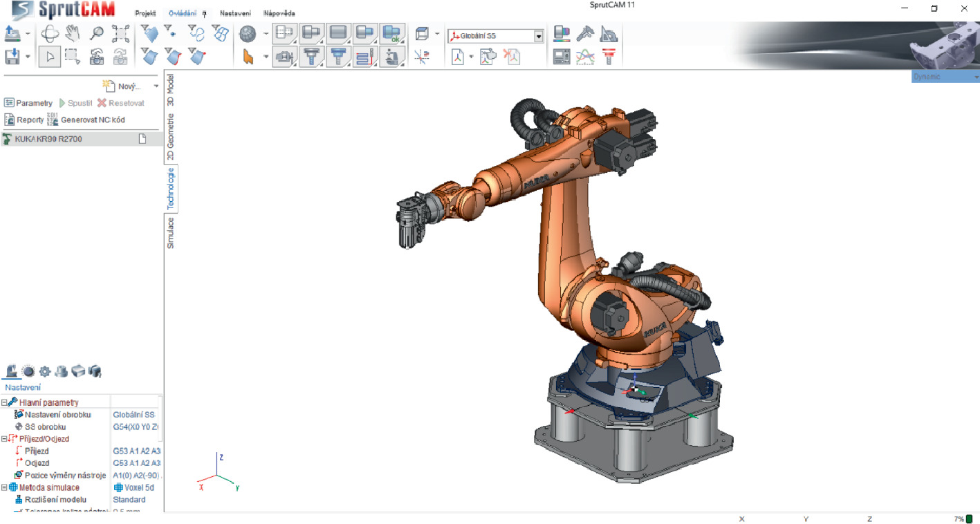Switch to the 3D Model tab
The height and width of the screenshot is (524, 980).
coord(171,89)
